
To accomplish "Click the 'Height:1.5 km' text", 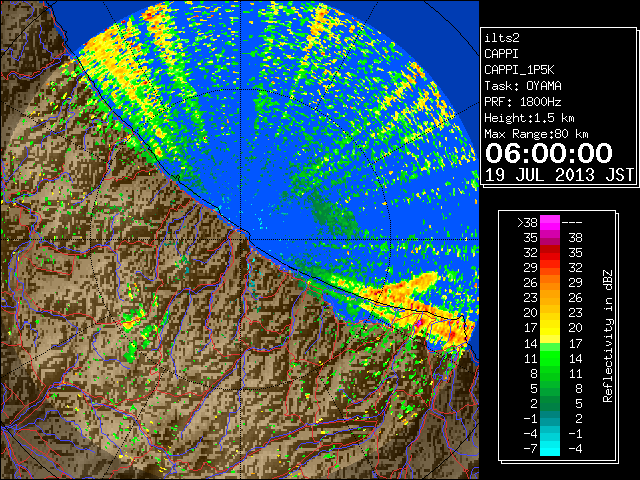I will click(x=529, y=118).
